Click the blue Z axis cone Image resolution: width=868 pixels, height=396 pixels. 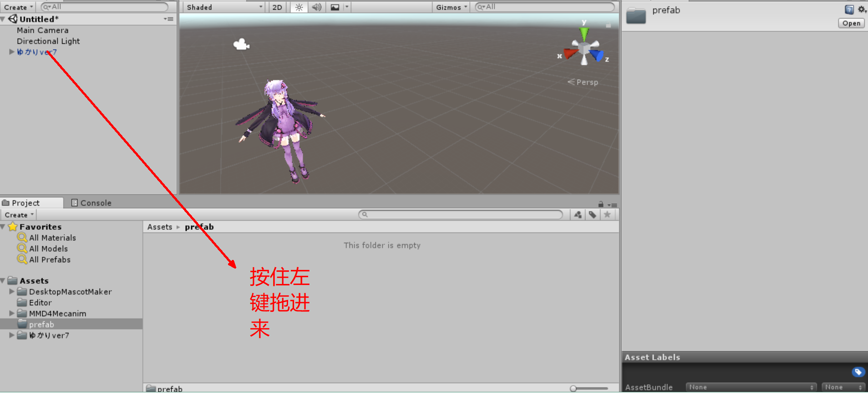click(x=597, y=56)
